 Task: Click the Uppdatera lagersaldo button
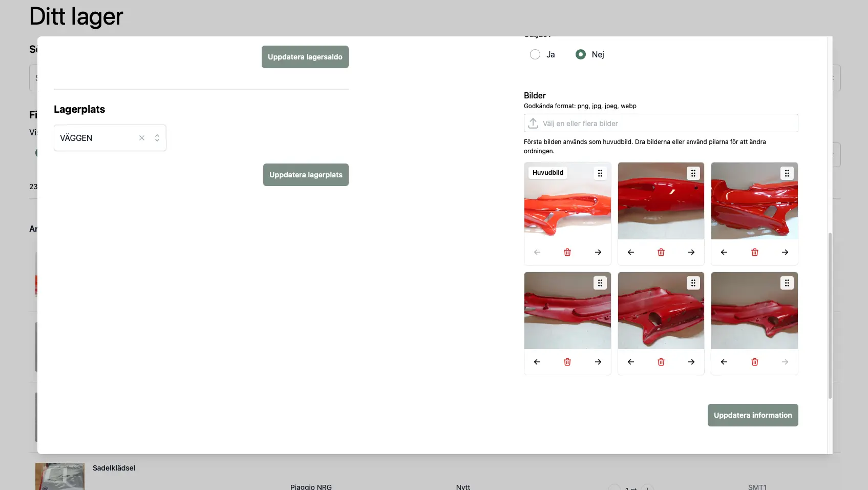(305, 57)
